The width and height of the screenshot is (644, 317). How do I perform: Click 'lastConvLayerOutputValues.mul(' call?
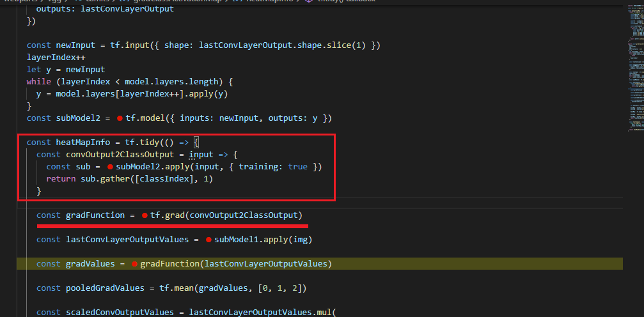pos(262,313)
